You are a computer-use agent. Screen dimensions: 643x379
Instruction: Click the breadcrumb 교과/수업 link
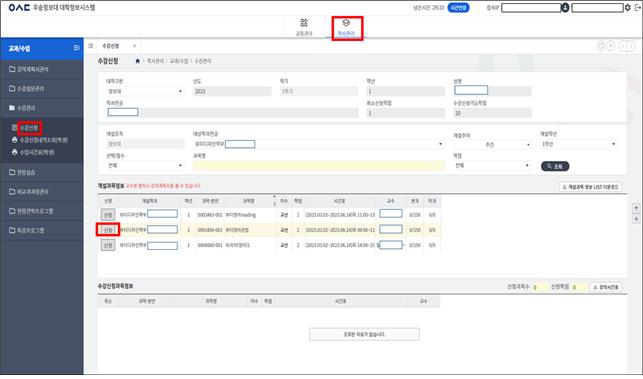[179, 61]
